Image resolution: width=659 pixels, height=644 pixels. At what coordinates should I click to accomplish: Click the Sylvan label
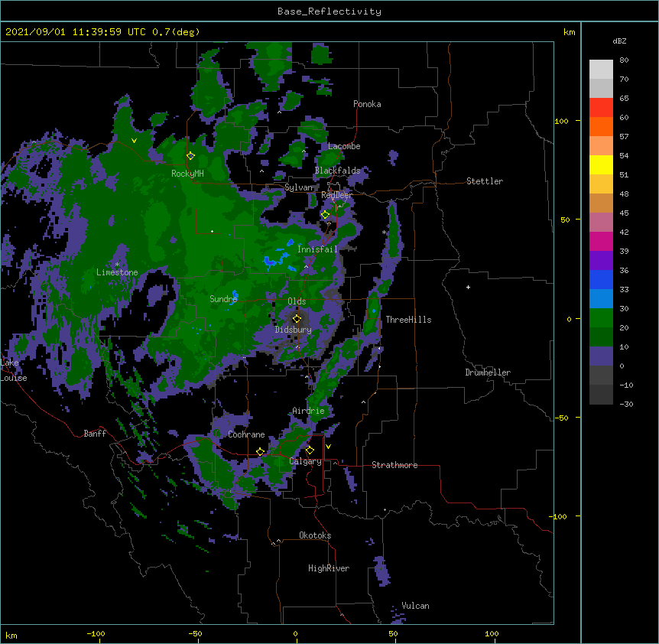pyautogui.click(x=298, y=187)
